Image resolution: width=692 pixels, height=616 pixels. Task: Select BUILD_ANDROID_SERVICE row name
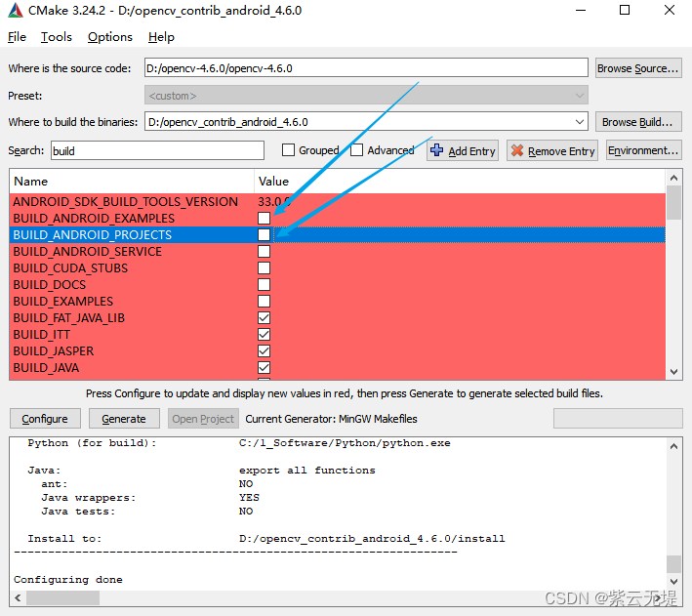(x=88, y=251)
